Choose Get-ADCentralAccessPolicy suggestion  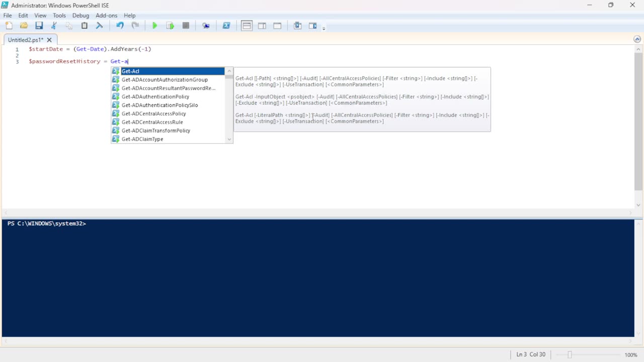pyautogui.click(x=168, y=114)
